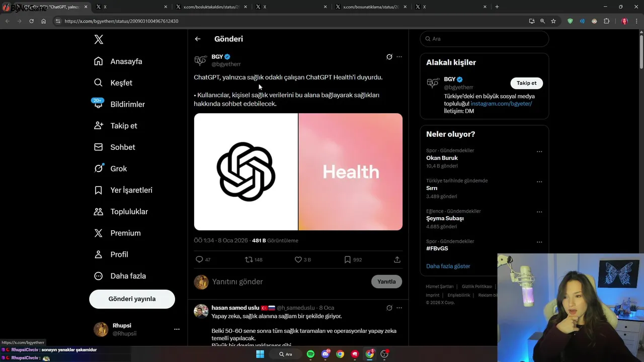
Task: Open Sırrı trend
Action: 432,188
